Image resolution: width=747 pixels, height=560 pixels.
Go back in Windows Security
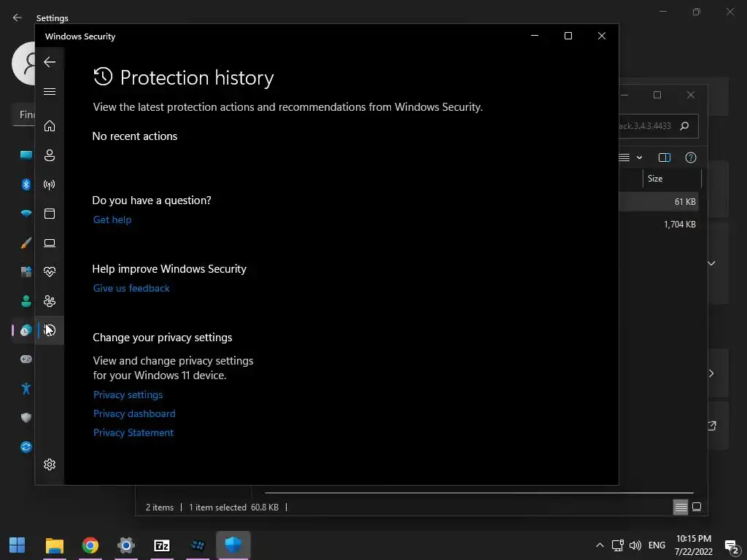(x=50, y=62)
